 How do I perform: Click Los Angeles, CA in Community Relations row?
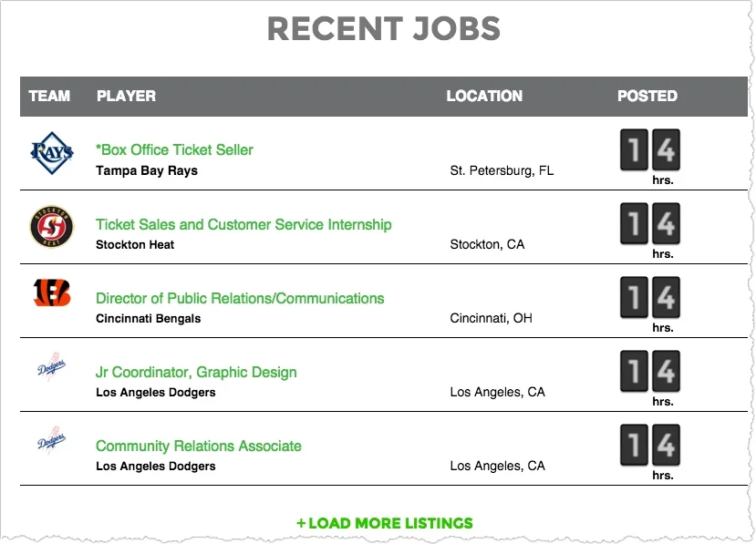tap(497, 466)
